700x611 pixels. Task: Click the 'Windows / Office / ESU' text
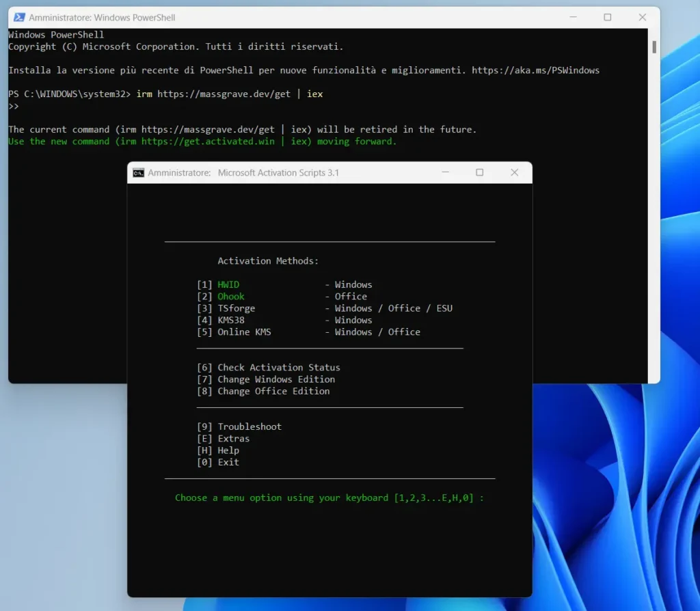393,308
